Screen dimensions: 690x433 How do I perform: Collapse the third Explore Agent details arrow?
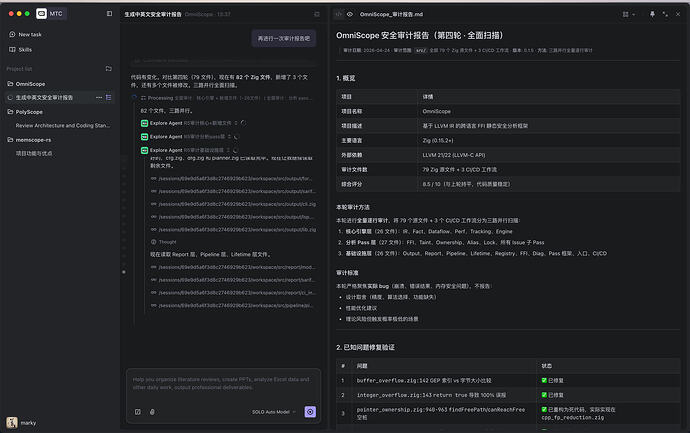coord(228,150)
